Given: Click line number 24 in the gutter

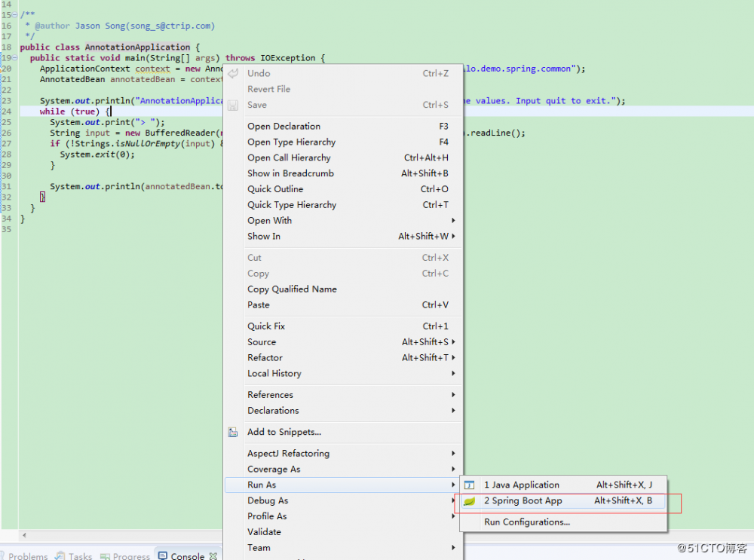Looking at the screenshot, I should [x=6, y=112].
